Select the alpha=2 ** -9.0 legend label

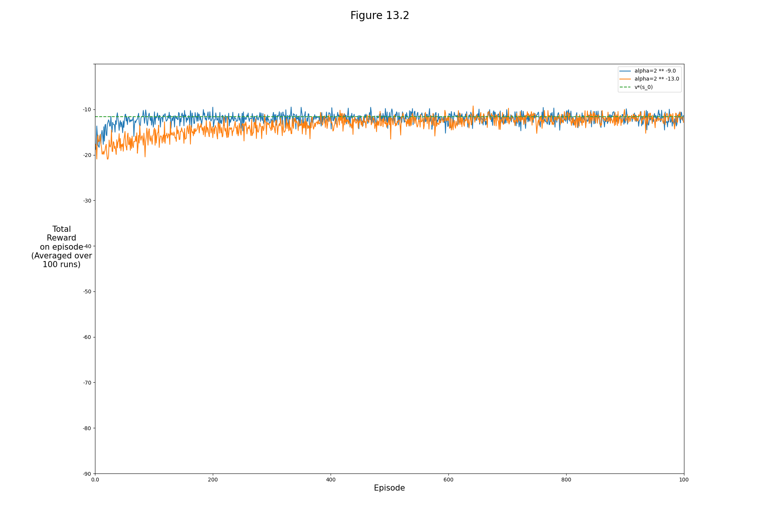655,71
